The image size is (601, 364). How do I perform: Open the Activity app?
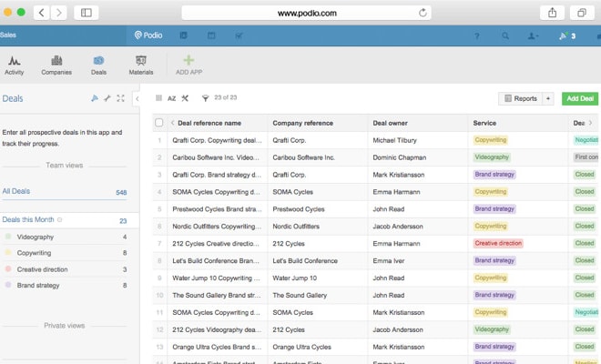click(x=15, y=66)
